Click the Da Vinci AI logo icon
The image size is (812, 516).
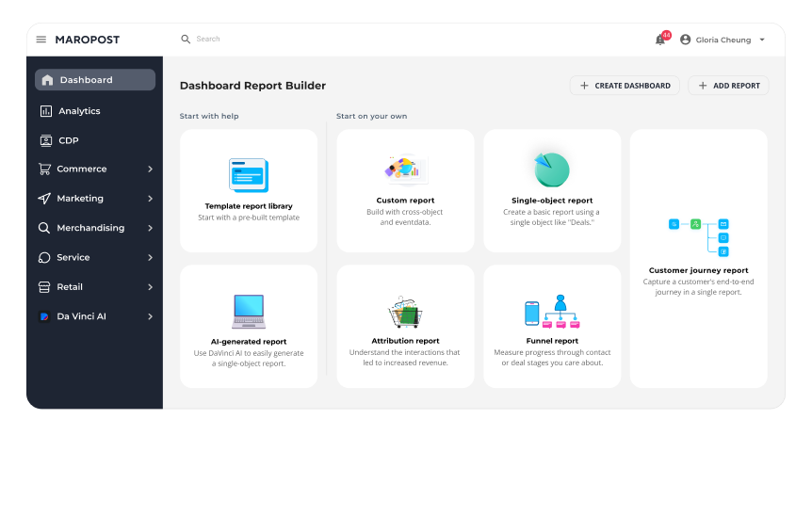click(x=44, y=316)
